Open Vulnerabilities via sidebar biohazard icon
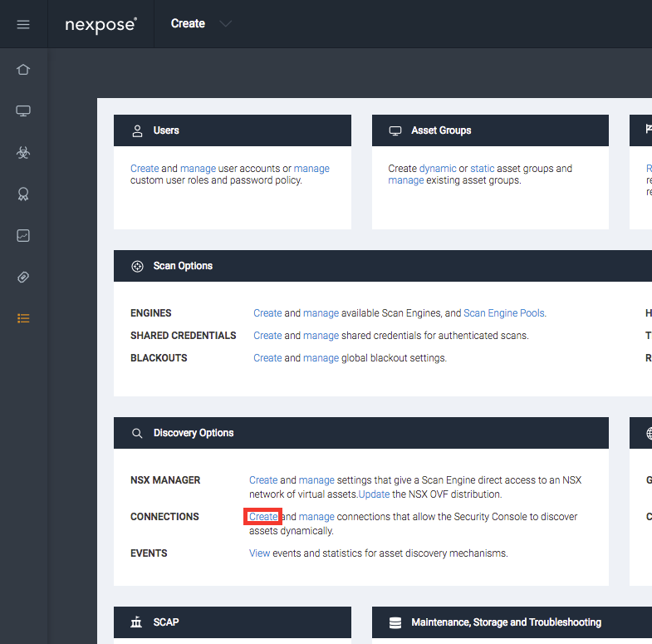 pos(23,153)
